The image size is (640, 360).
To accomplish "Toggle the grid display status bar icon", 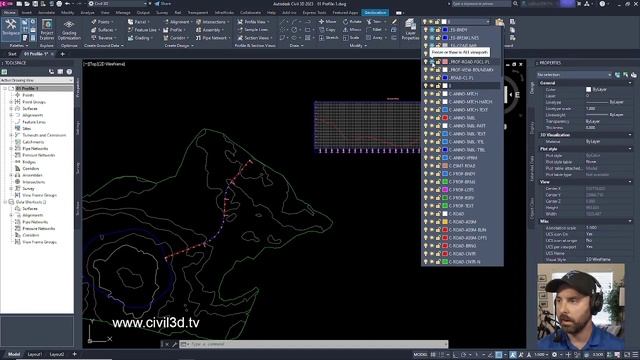I will (433, 355).
